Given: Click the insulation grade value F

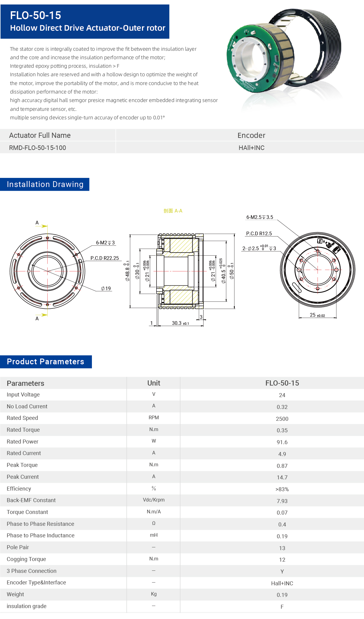Looking at the screenshot, I should (282, 607).
